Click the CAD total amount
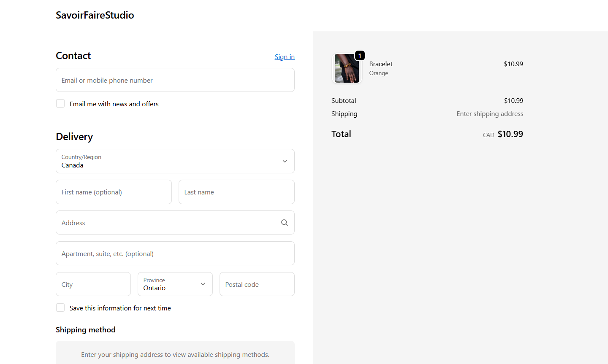The height and width of the screenshot is (364, 608). click(510, 134)
